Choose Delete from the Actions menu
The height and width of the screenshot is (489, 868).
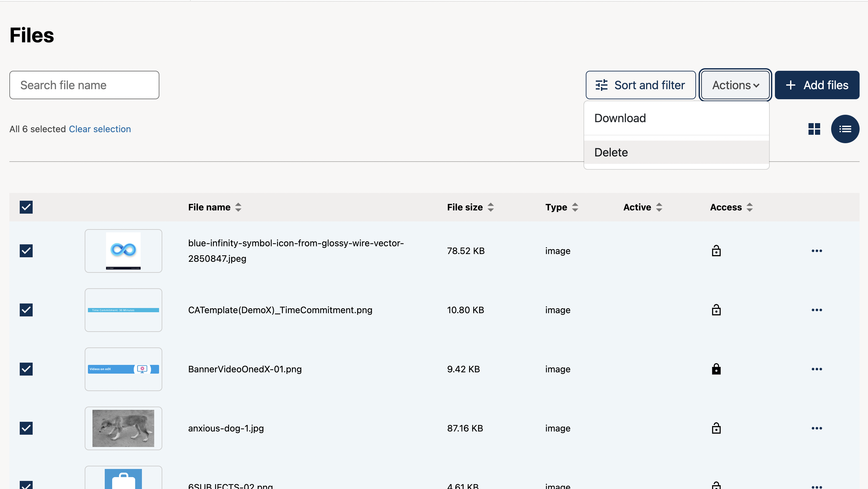(611, 153)
